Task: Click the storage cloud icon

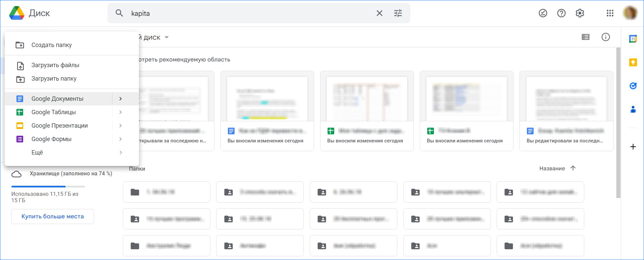Action: [16, 174]
